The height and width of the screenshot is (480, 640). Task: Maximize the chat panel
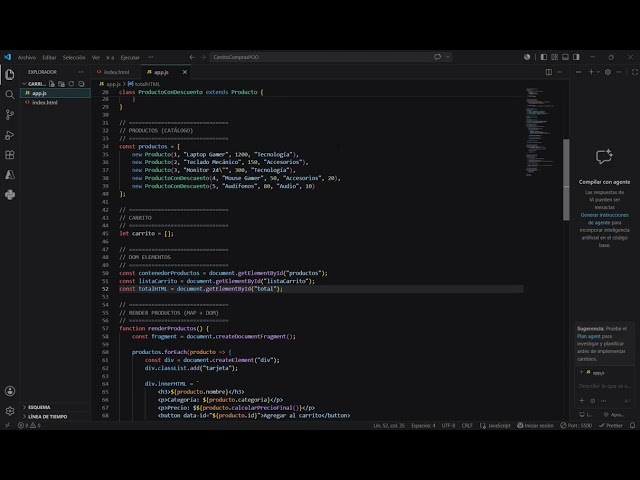tap(635, 72)
